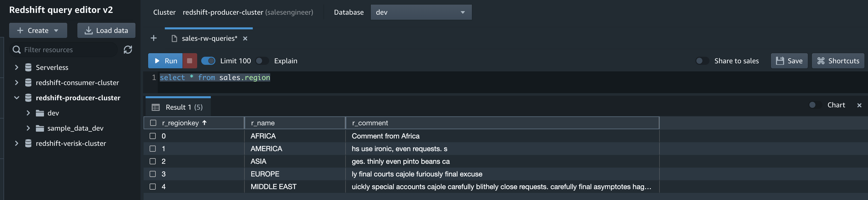The height and width of the screenshot is (200, 868).
Task: Switch to the sales-rw-queries tab
Action: [x=209, y=38]
